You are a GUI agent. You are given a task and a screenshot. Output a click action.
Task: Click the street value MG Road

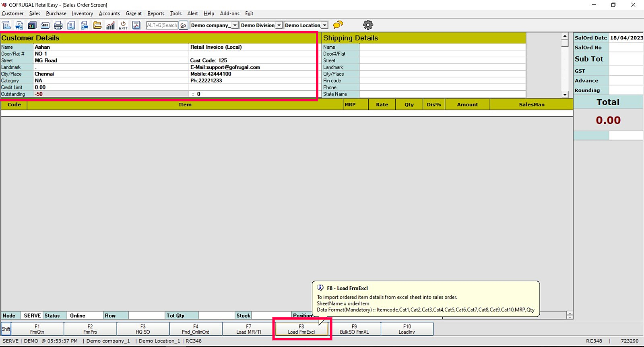click(46, 60)
